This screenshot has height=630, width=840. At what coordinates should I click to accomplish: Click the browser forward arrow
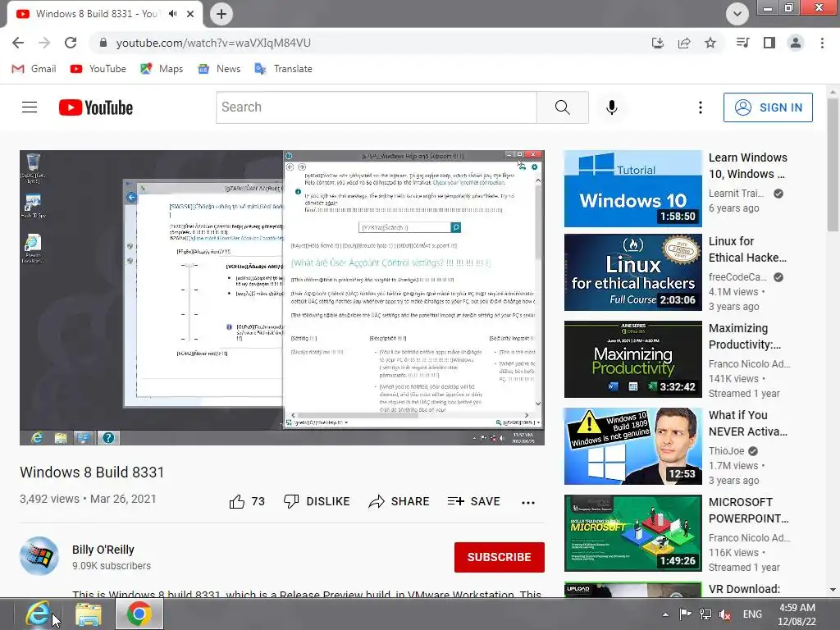click(44, 43)
